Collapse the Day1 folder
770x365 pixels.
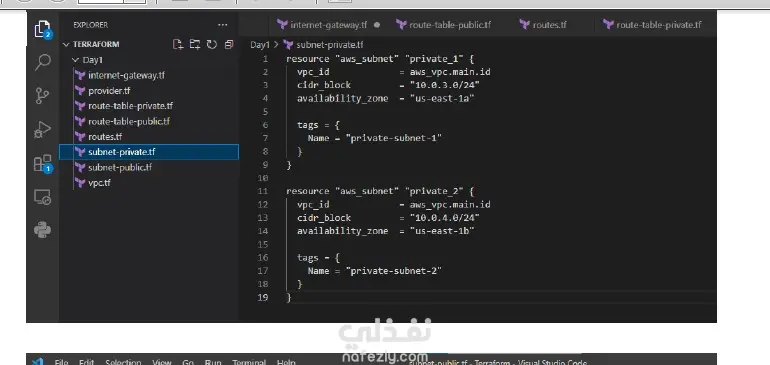(x=75, y=60)
